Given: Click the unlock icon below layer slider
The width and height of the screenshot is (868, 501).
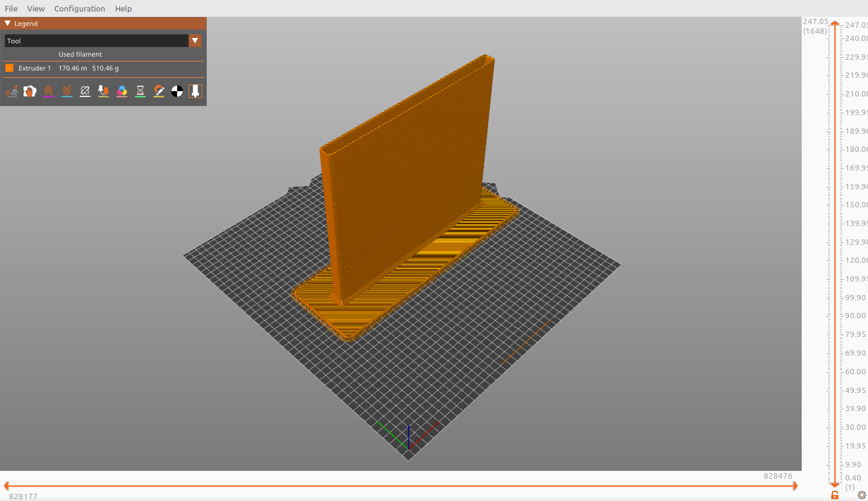Looking at the screenshot, I should pyautogui.click(x=835, y=495).
